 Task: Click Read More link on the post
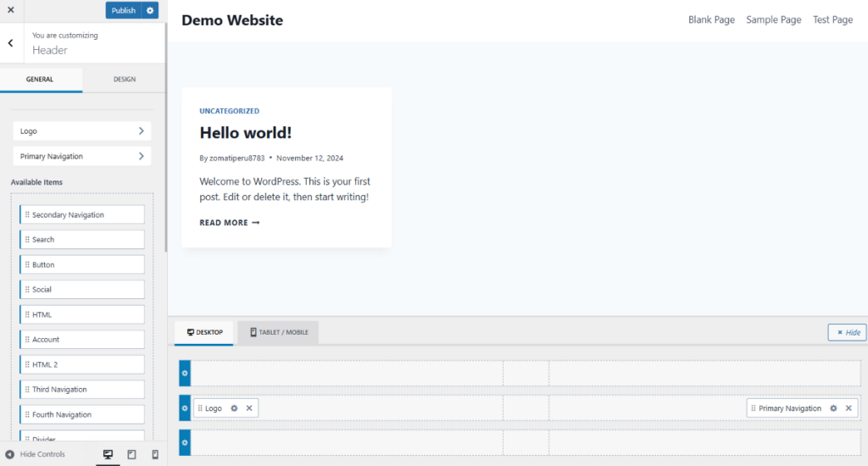coord(229,223)
